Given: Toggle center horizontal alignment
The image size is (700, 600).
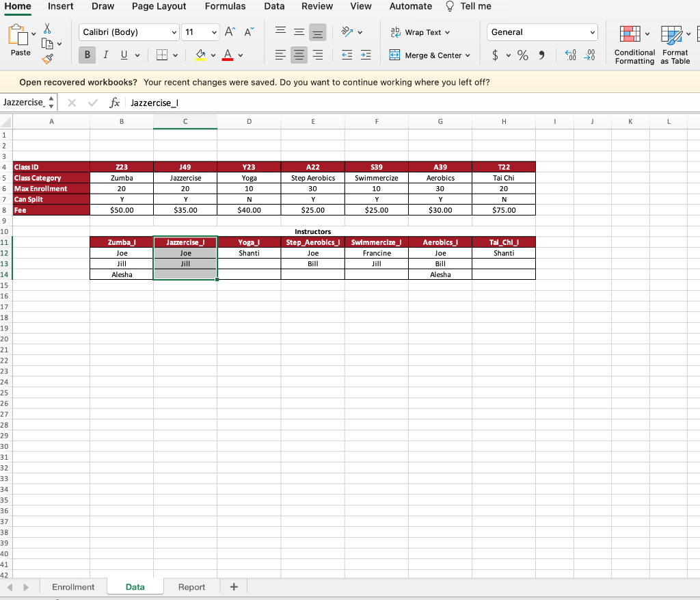Looking at the screenshot, I should click(x=298, y=55).
